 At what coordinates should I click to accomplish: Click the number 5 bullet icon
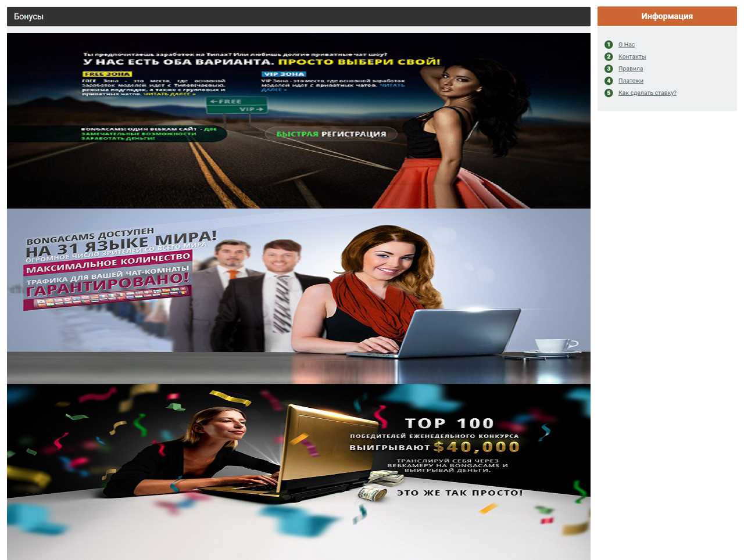click(609, 93)
